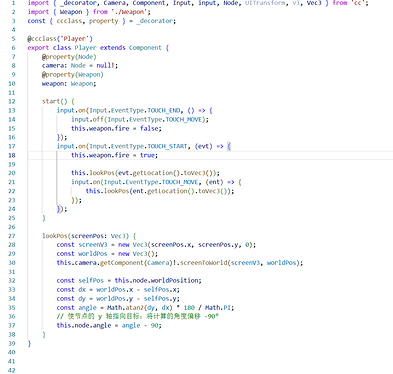Click the 'input.off(Input.EventType.TOUCH_MOVE);' statement

tap(140, 119)
